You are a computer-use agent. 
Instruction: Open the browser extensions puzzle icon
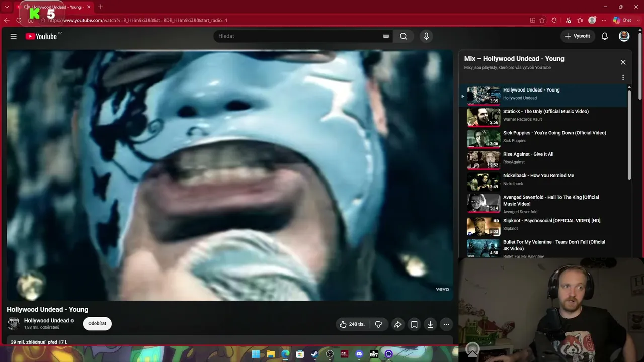point(554,20)
